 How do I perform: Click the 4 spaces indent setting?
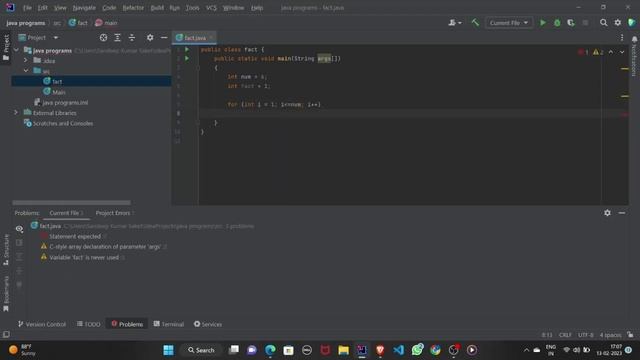click(x=610, y=335)
